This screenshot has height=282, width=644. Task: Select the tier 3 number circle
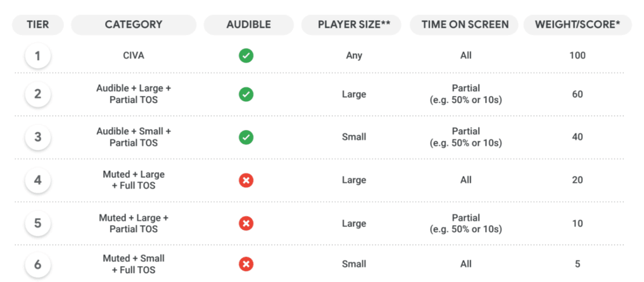coord(38,137)
